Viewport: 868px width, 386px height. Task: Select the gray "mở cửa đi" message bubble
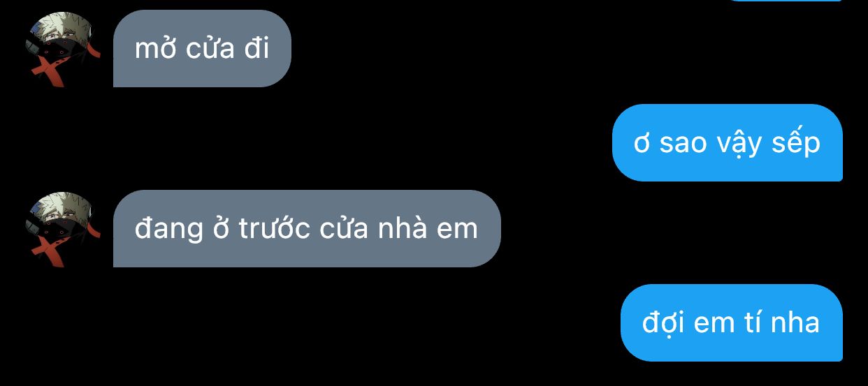click(202, 49)
